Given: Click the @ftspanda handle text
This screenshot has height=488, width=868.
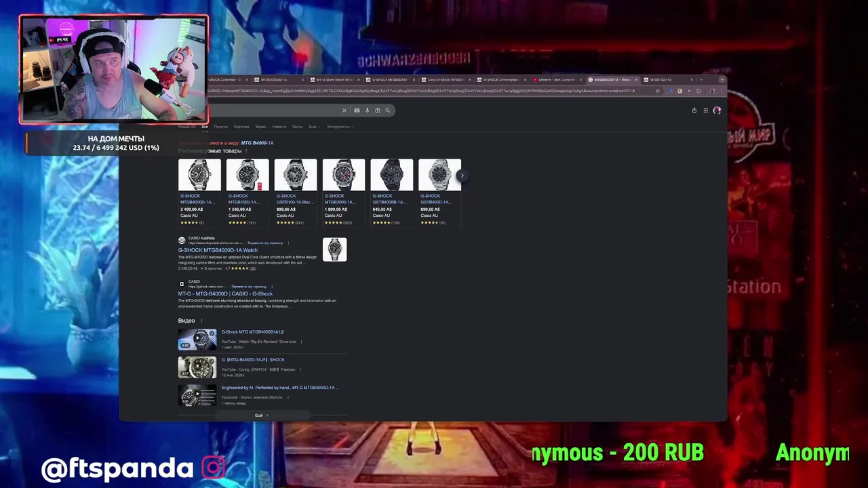Looking at the screenshot, I should 117,468.
